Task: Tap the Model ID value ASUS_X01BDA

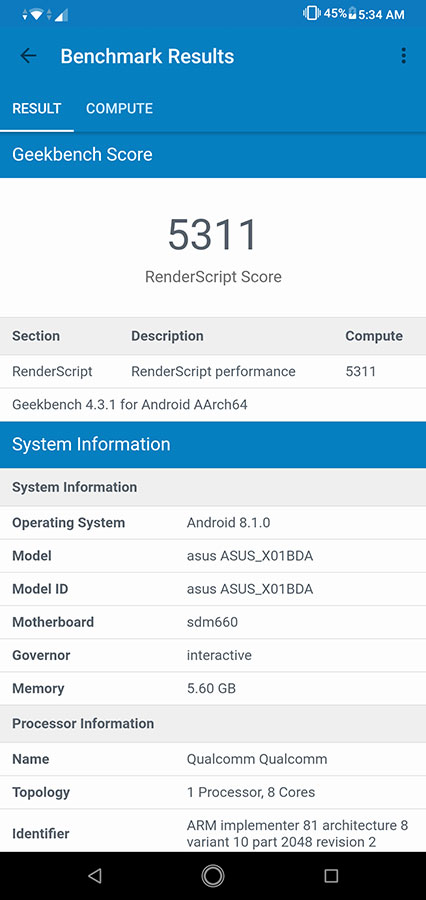Action: (250, 589)
